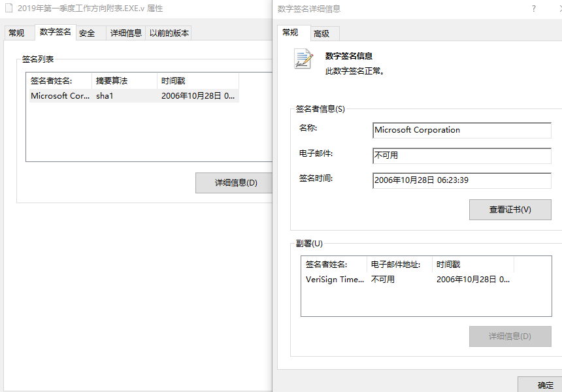The width and height of the screenshot is (562, 392).
Task: Open the 安全 tab
Action: point(87,33)
